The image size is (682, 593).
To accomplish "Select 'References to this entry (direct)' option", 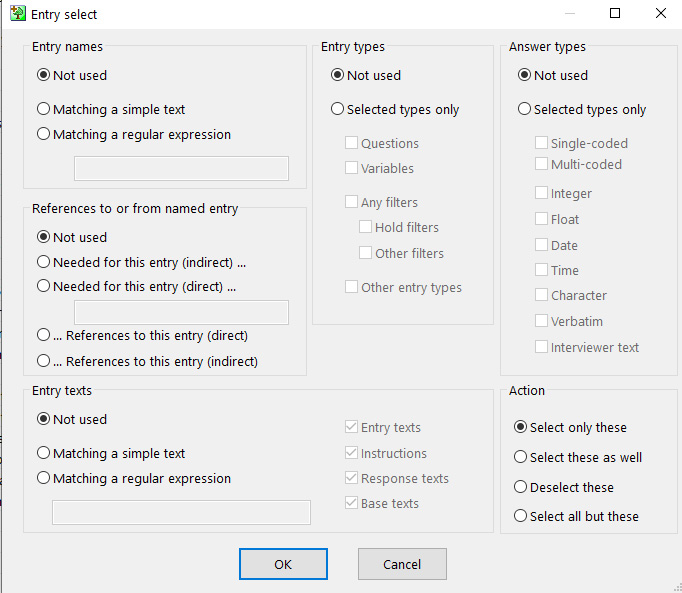I will coord(43,335).
